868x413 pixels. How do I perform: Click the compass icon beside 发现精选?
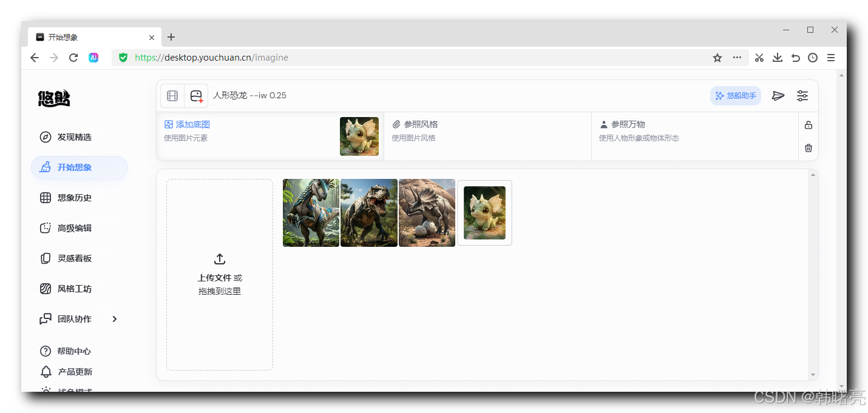coord(46,137)
